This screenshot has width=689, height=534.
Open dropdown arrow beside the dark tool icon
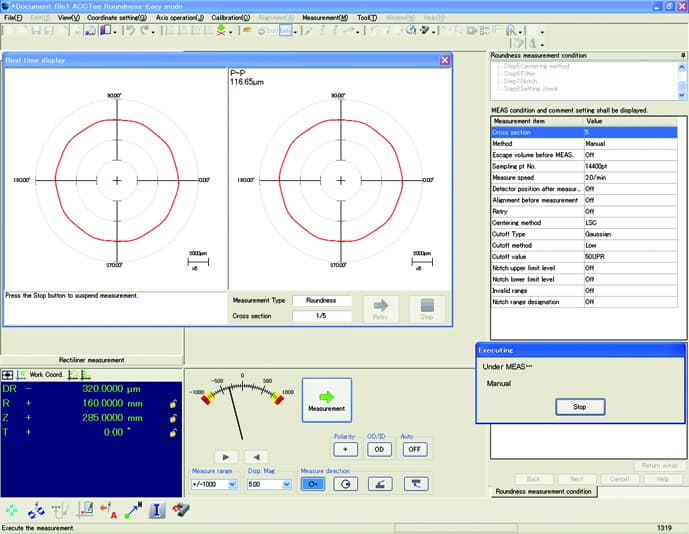click(x=434, y=32)
